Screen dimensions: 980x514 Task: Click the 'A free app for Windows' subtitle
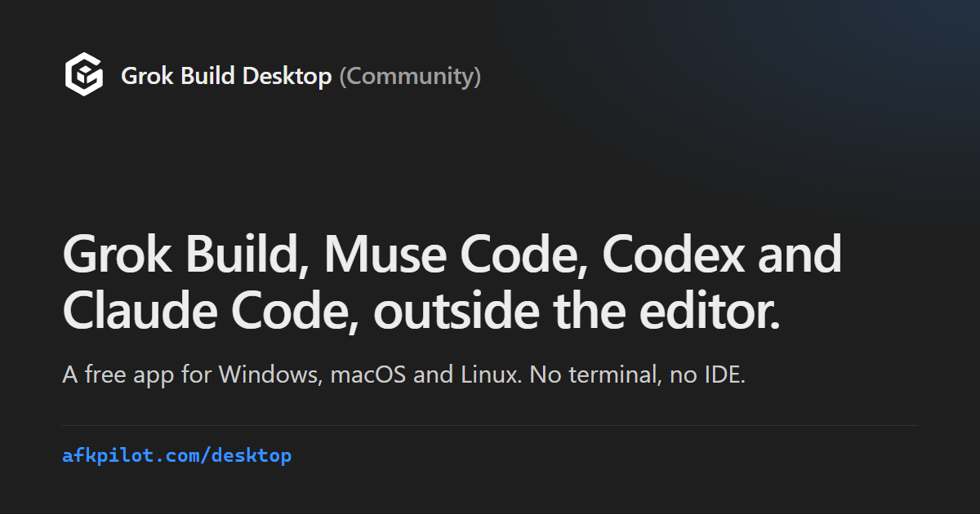click(x=403, y=375)
